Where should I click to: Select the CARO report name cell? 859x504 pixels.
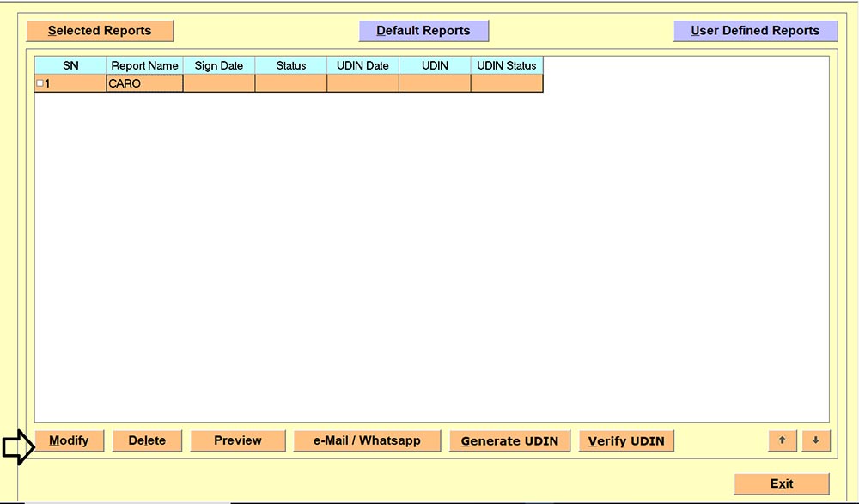(x=144, y=83)
